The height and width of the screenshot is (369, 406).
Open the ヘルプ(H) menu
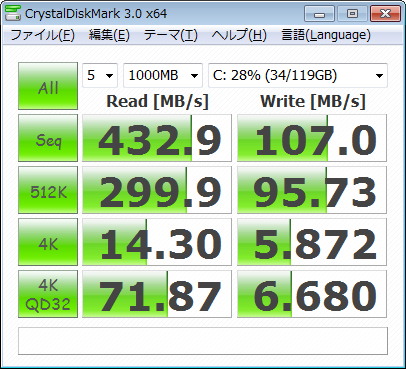pos(239,35)
